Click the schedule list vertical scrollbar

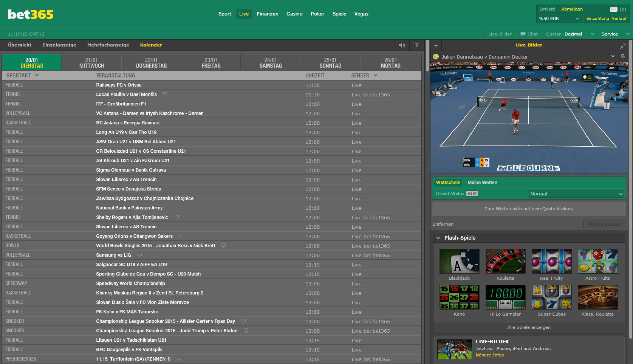click(x=427, y=56)
